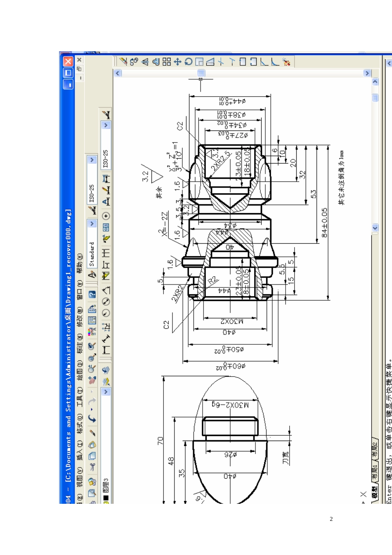Open the 帮助(H) menu

pos(80,263)
